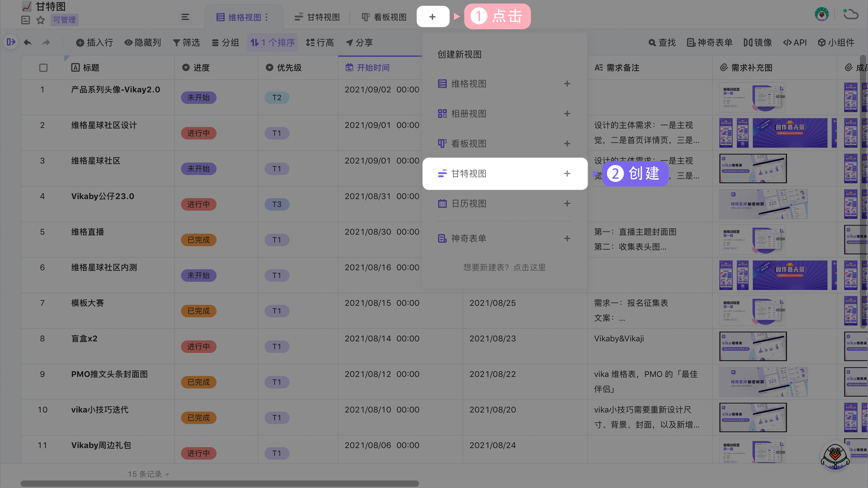This screenshot has height=488, width=868.
Task: Check the select-all rows checkbox
Action: tap(43, 68)
